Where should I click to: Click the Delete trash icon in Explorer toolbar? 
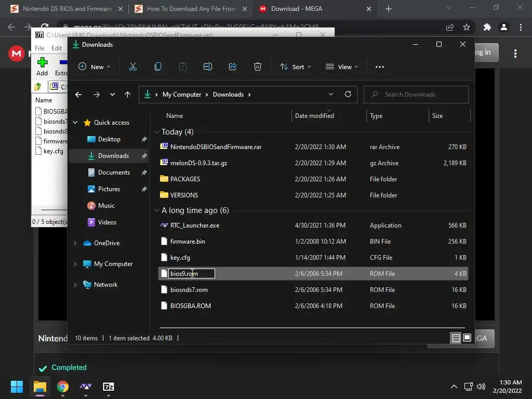click(258, 67)
